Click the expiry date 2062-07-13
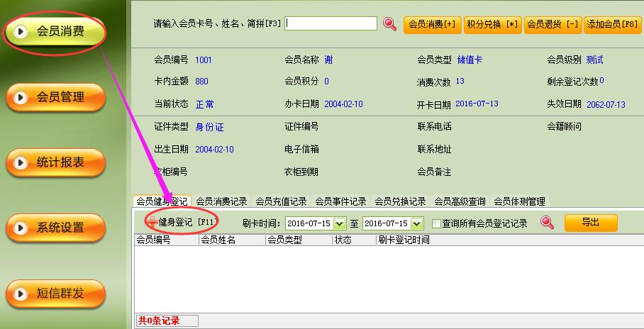644x329 pixels. 606,104
